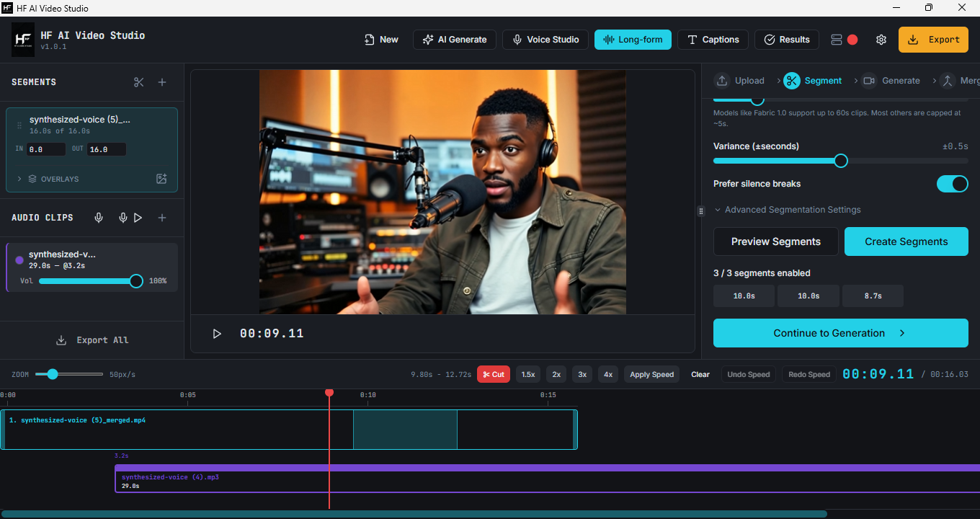Screen dimensions: 980x519
Task: Click the panel resize grip handle
Action: point(700,211)
